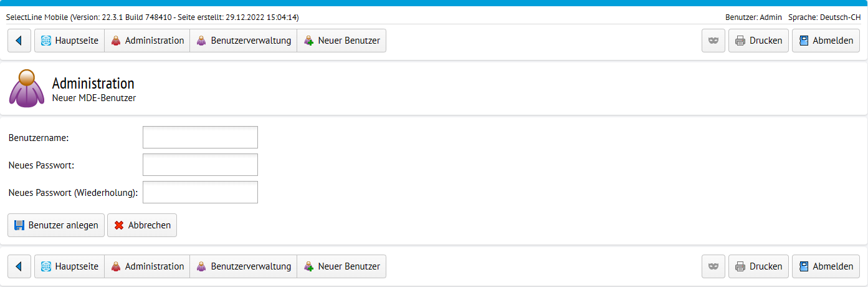Open Hauptseite in the bottom breadcrumb
The width and height of the screenshot is (868, 287).
pyautogui.click(x=69, y=266)
